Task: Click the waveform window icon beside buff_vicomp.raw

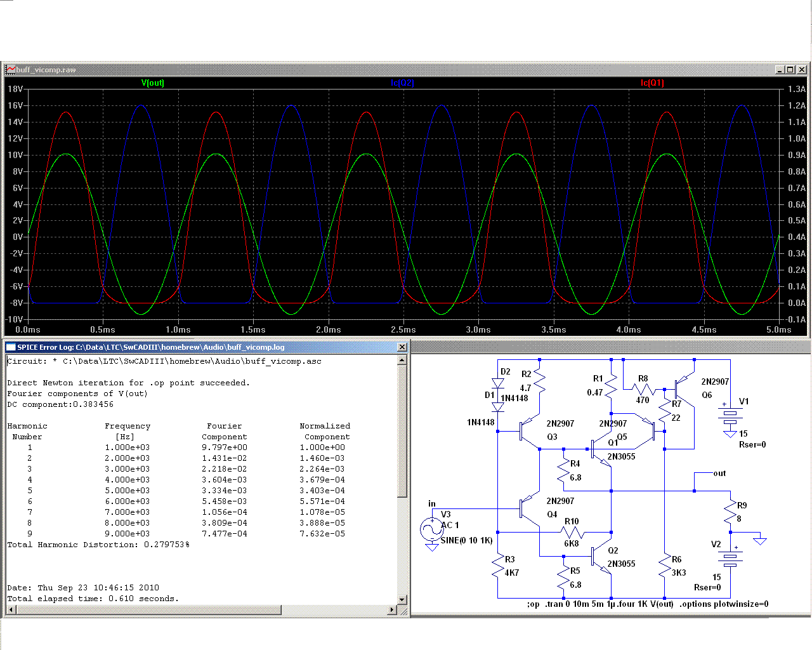Action: click(11, 69)
